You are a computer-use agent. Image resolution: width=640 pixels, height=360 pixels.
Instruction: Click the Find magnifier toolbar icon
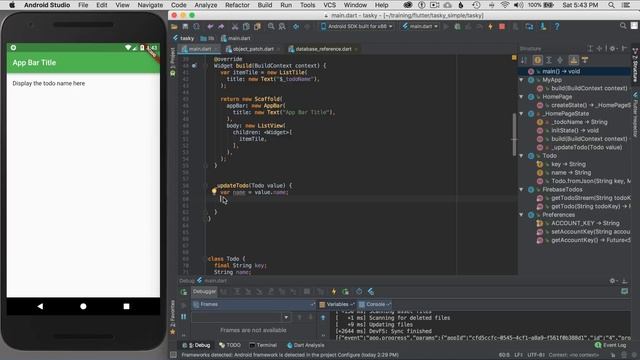coord(271,27)
